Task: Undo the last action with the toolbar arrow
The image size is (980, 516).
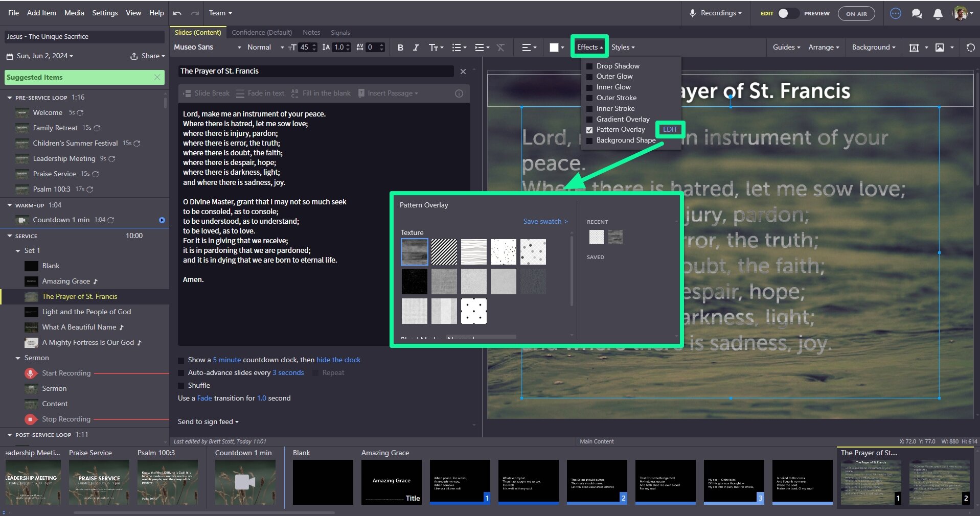Action: pos(177,13)
